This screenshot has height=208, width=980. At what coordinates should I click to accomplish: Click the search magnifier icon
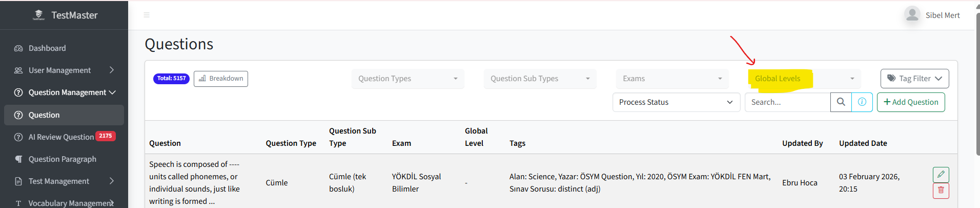[841, 102]
